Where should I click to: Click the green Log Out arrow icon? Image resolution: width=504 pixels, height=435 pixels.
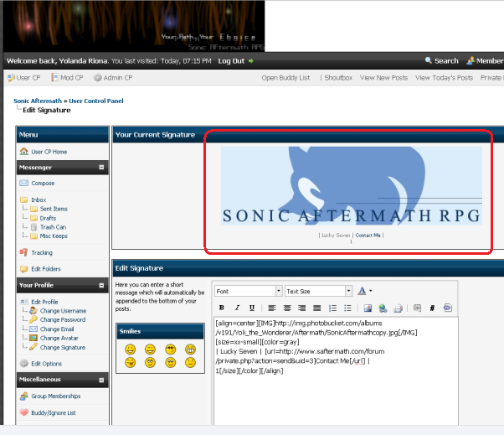pos(250,61)
